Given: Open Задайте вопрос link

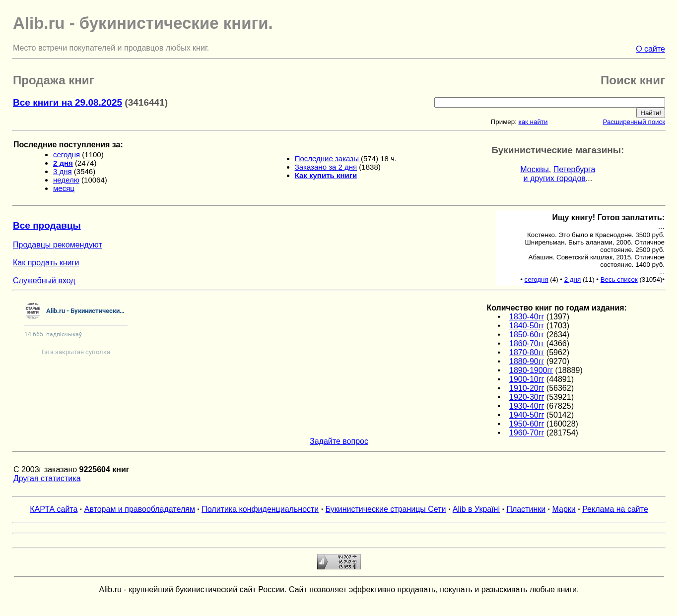Looking at the screenshot, I should 339,441.
